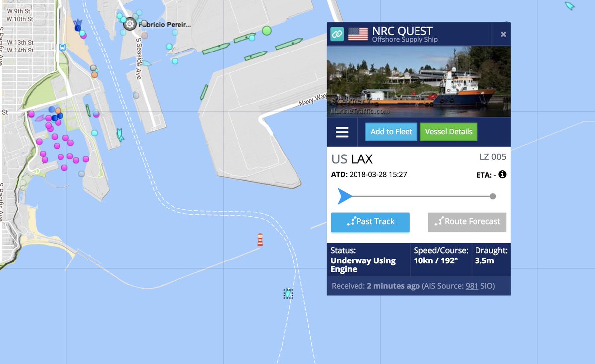Open the hamburger menu in vessel popup

342,132
